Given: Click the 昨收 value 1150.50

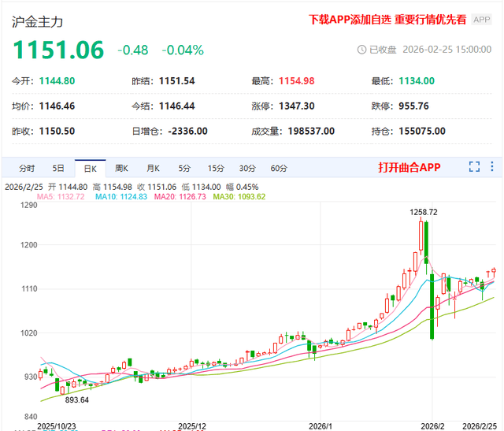Looking at the screenshot, I should click(x=57, y=131).
